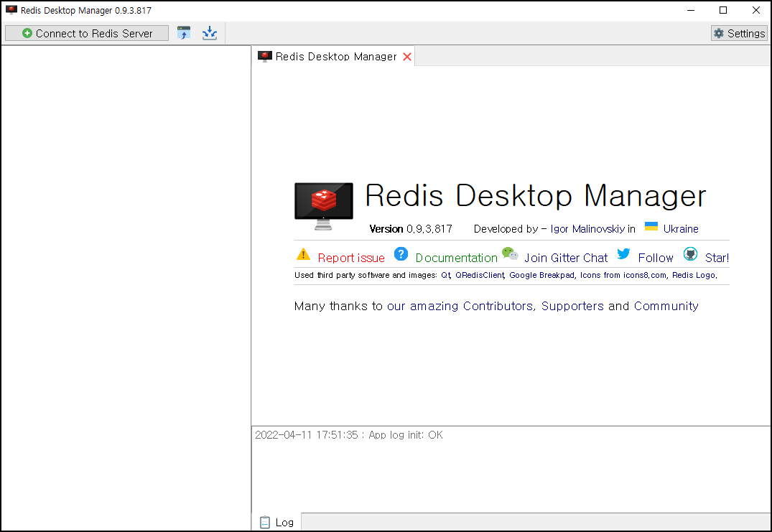
Task: Click the Redis monitor logo image
Action: coord(323,206)
